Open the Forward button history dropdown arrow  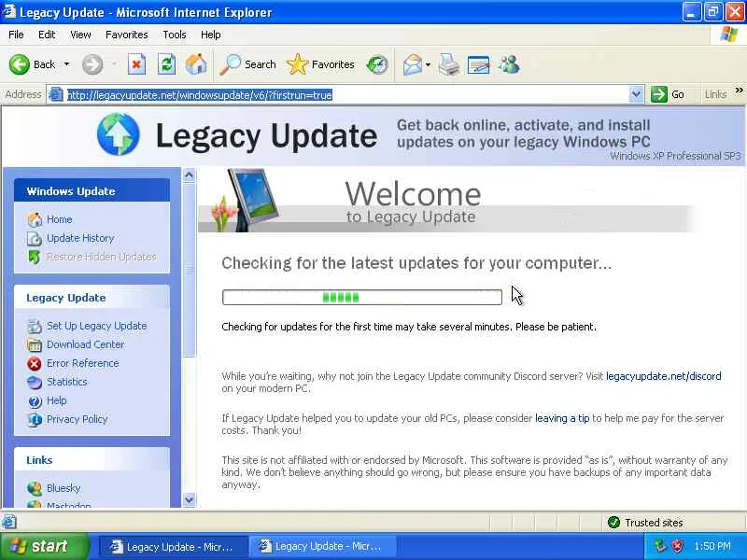(x=114, y=64)
